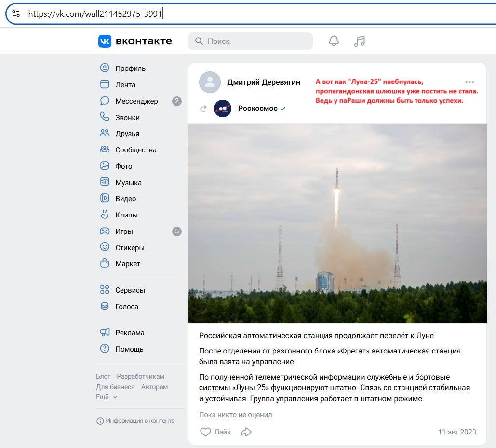The width and height of the screenshot is (496, 448).
Task: Open the rocket launch photo
Action: pos(337,223)
